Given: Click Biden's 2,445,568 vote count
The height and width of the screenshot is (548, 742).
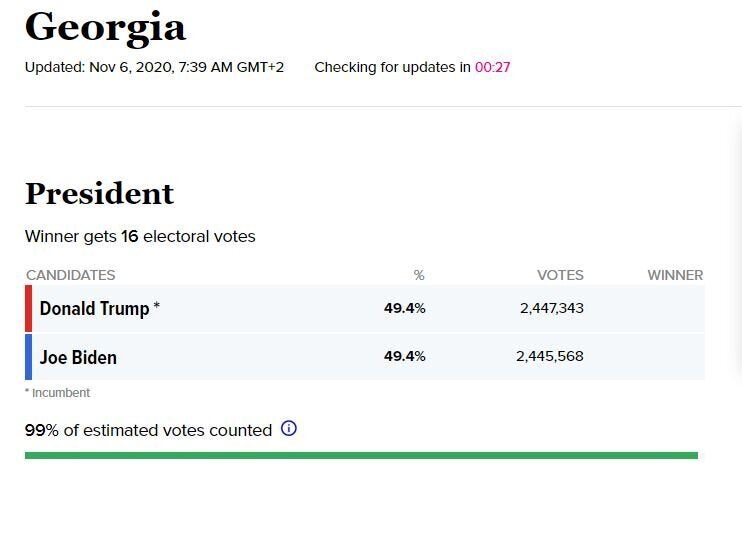Looking at the screenshot, I should pyautogui.click(x=550, y=356).
